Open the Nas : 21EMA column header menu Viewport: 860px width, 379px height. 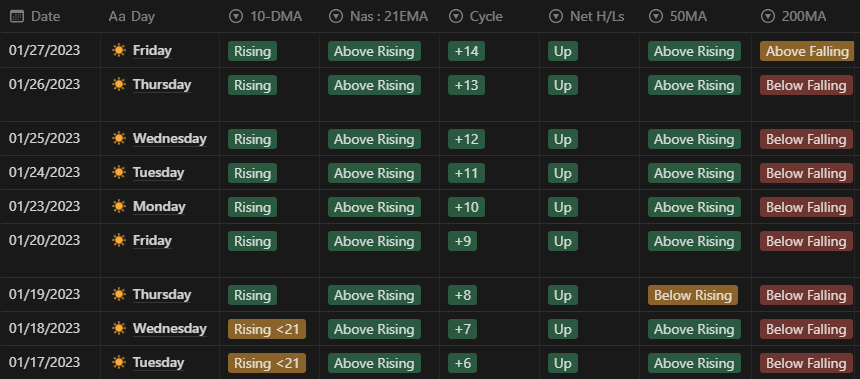pyautogui.click(x=380, y=16)
